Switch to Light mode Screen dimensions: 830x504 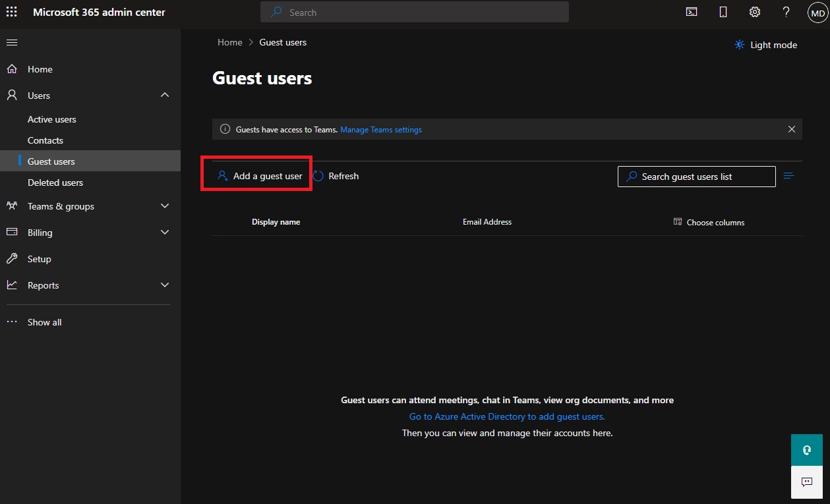point(766,45)
